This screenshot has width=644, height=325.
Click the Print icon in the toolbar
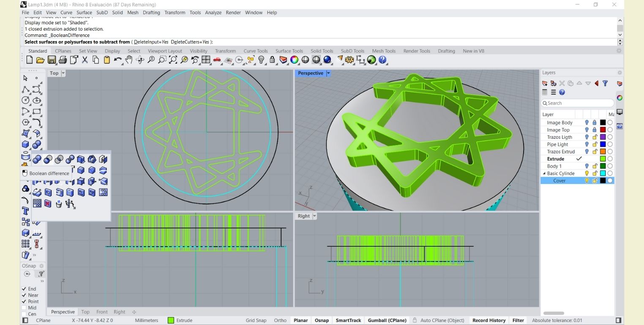[x=63, y=60]
